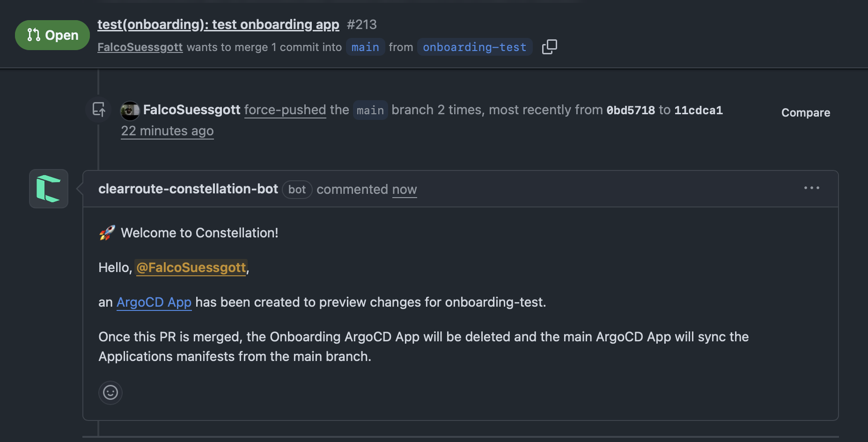Open commit hash 11cdca1
Viewport: 868px width, 442px height.
[698, 110]
